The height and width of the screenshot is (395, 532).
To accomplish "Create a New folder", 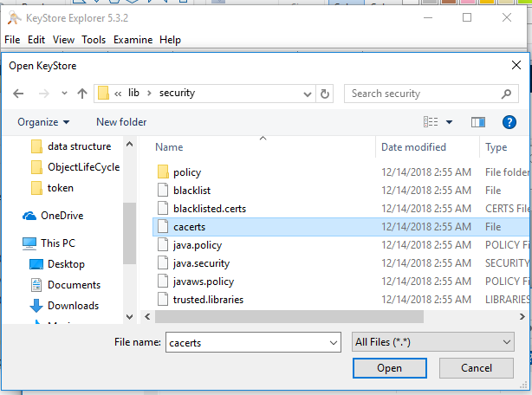I will point(121,122).
